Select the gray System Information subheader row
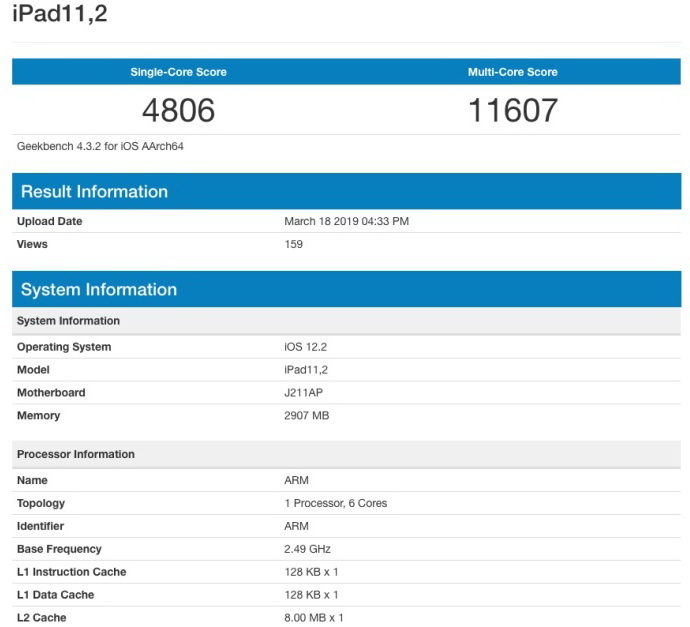Screen dimensions: 690x627 click(346, 321)
